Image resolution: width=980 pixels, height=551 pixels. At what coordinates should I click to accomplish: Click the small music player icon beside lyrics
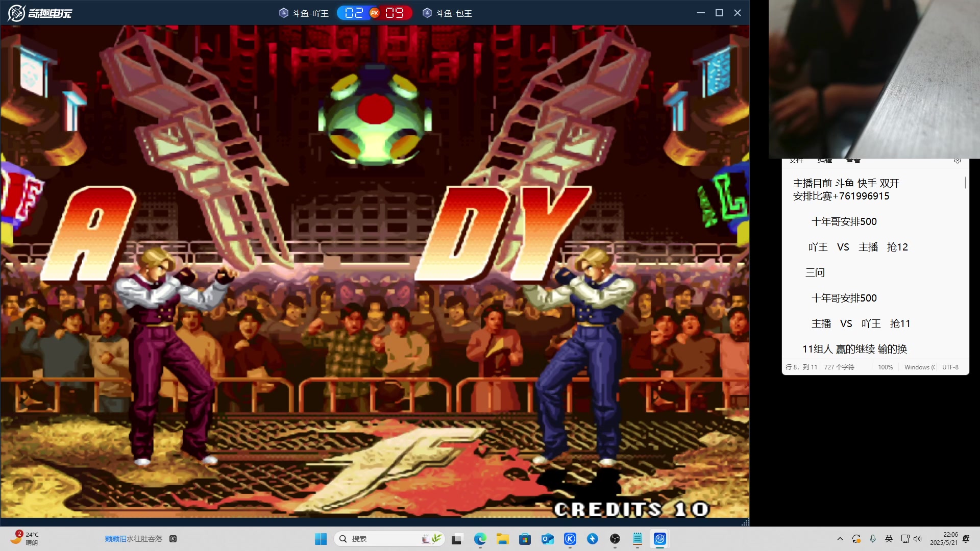coord(173,539)
